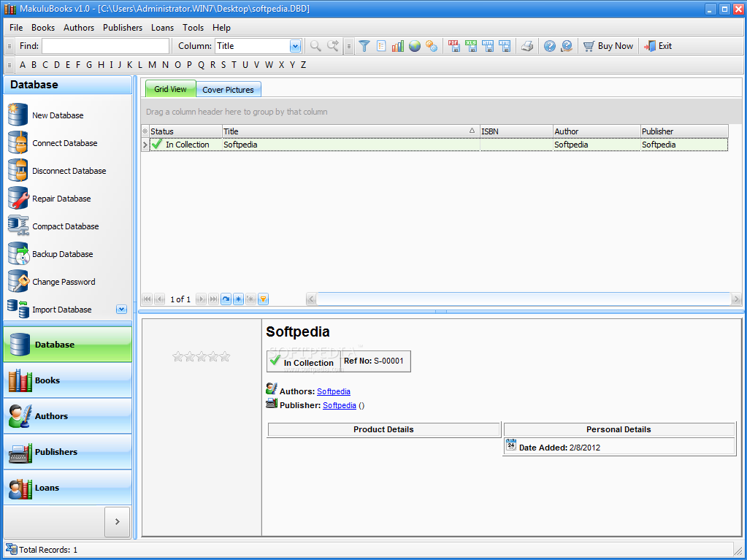Open the Authors menu
The image size is (747, 560).
(x=79, y=28)
